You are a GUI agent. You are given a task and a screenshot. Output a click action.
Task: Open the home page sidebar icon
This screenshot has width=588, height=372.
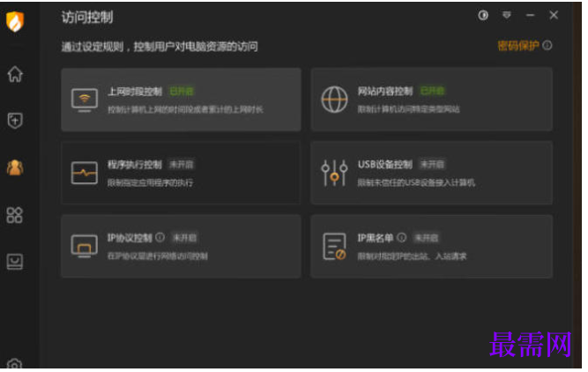15,74
